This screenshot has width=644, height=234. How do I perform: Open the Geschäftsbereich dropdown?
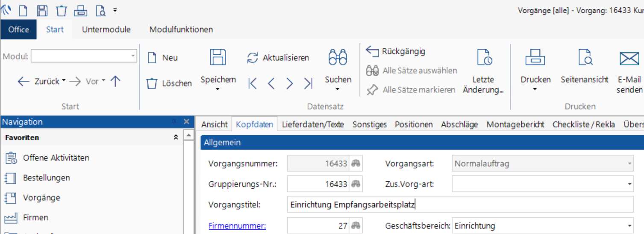tap(543, 226)
